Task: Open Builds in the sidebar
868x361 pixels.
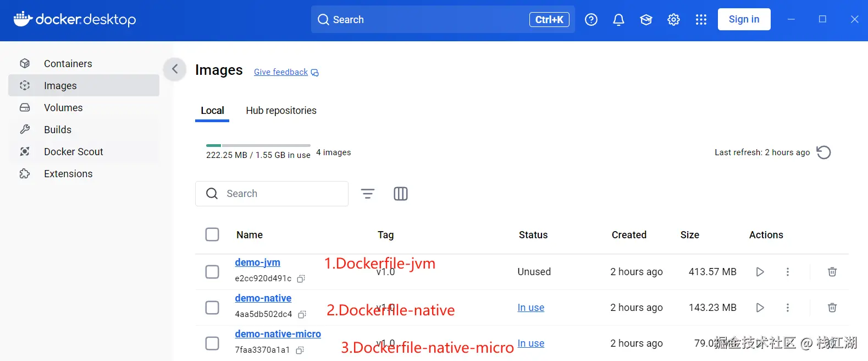Action: pyautogui.click(x=84, y=129)
